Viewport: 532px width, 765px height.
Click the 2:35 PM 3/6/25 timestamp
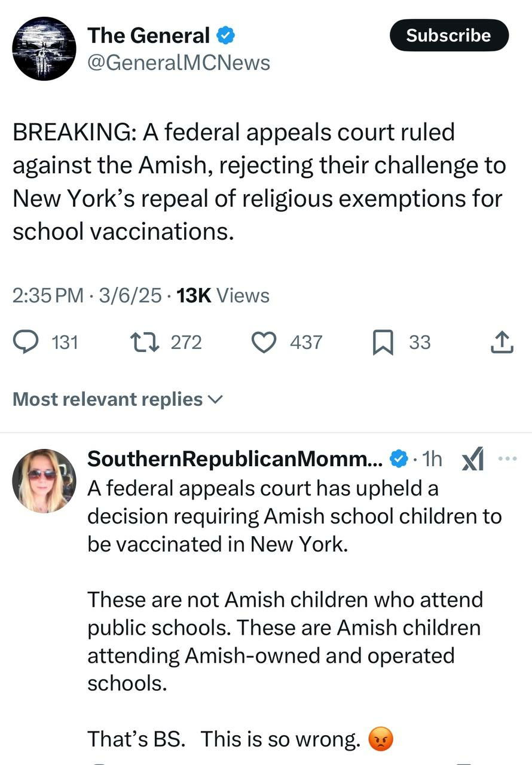coord(87,295)
